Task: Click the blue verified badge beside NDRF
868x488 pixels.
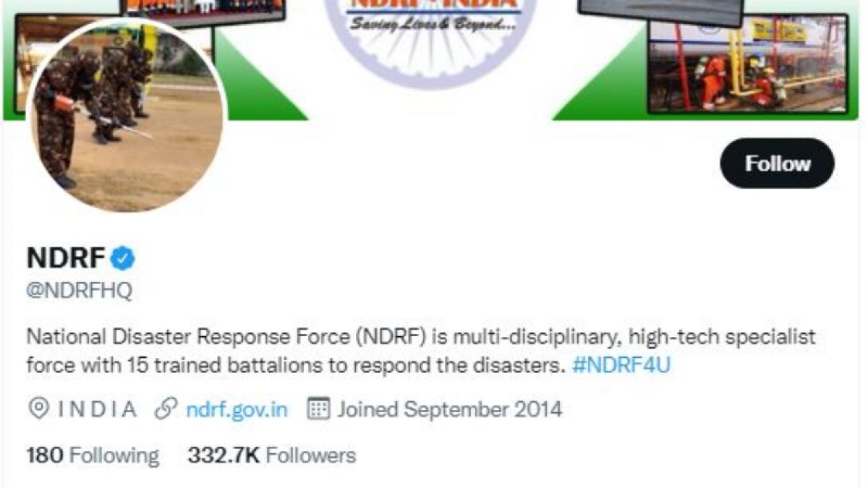Action: click(x=122, y=258)
